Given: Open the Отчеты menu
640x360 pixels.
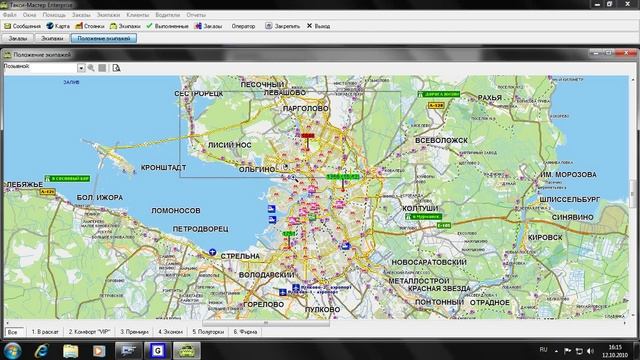Looking at the screenshot, I should click(x=196, y=15).
